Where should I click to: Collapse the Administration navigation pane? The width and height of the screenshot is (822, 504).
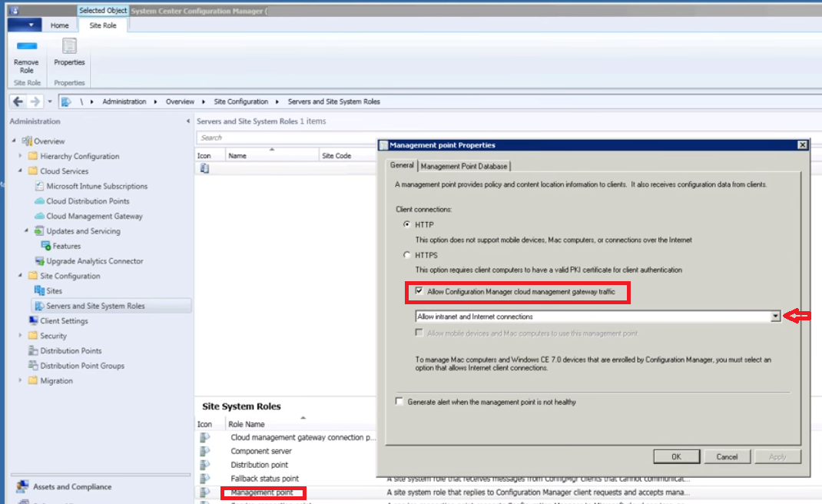[x=187, y=121]
